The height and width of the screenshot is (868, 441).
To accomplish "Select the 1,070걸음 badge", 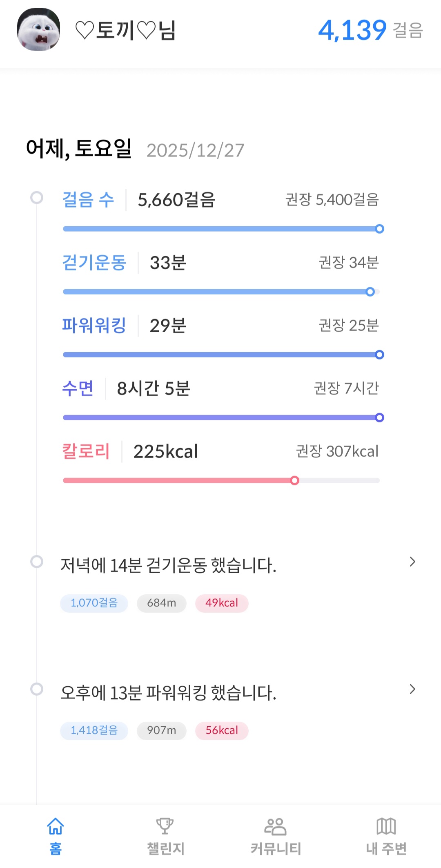I will tap(94, 603).
